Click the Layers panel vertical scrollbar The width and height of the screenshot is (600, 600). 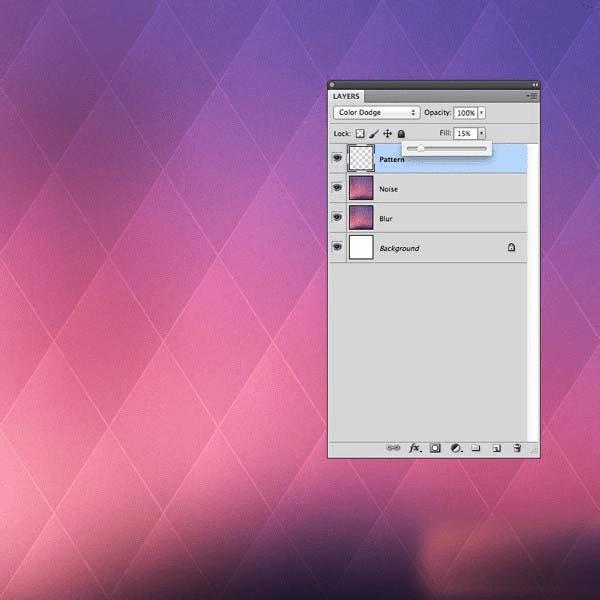(533, 293)
